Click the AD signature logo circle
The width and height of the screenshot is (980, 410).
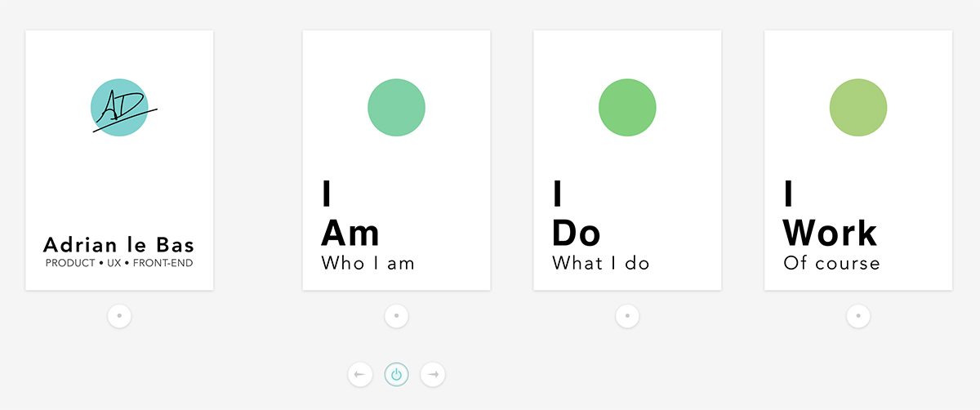coord(119,108)
